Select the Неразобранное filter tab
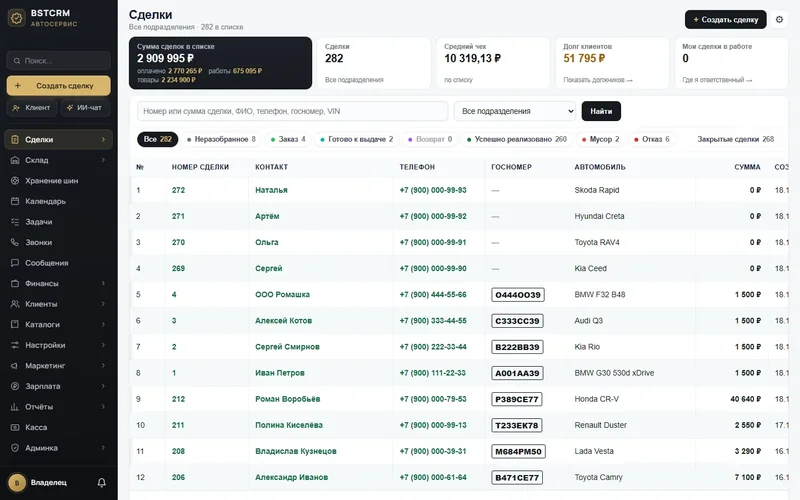Viewport: 800px width, 500px height. [221, 139]
